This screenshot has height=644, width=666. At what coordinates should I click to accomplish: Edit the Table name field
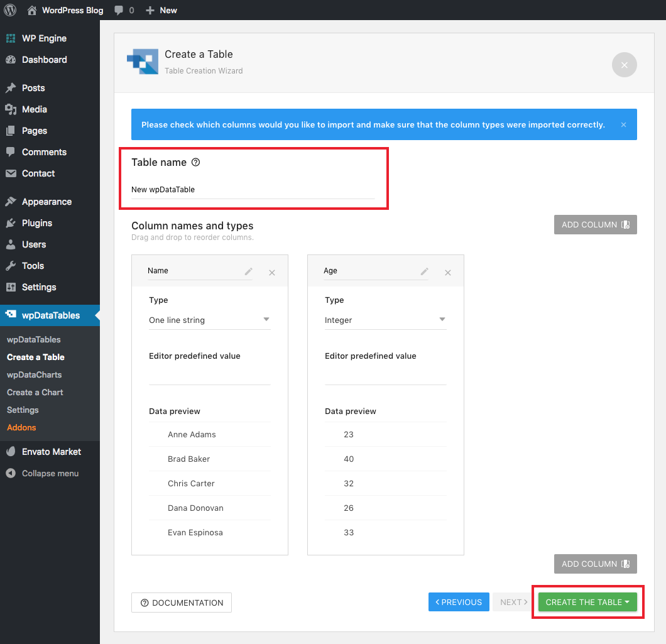pos(253,190)
